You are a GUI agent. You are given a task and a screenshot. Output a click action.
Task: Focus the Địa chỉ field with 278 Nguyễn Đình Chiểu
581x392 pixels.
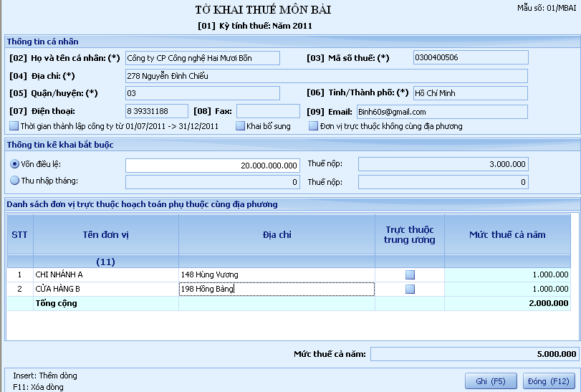(x=325, y=75)
